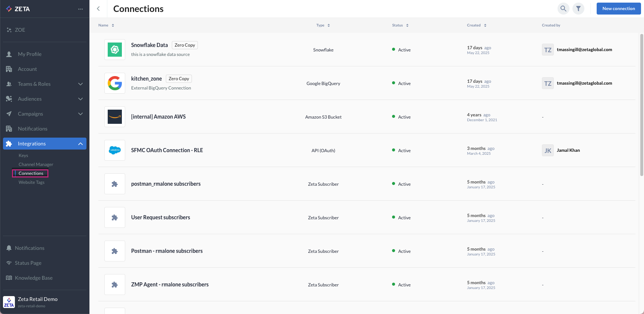The width and height of the screenshot is (644, 314).
Task: Click the Audiences icon in sidebar
Action: [x=9, y=99]
